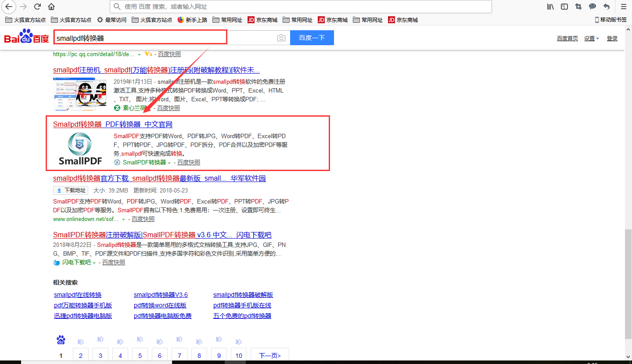Open 百度快照 for the pc.qq.com result
The image size is (632, 364).
[x=169, y=54]
